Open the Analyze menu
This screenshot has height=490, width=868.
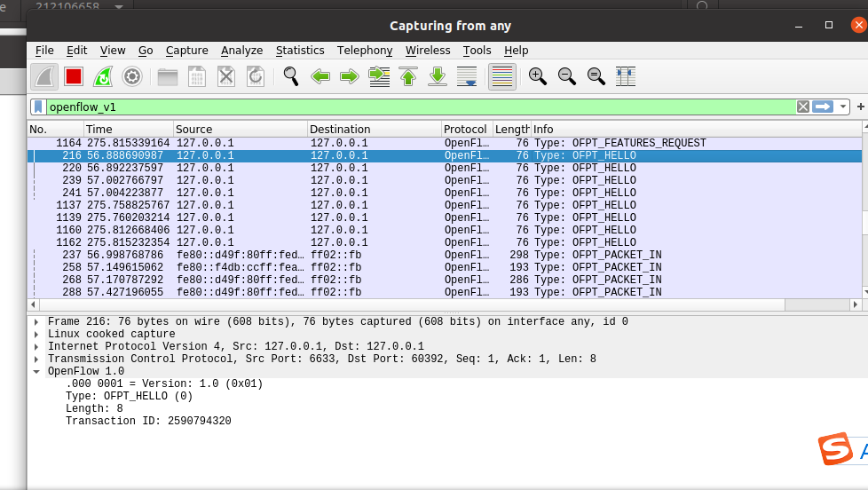click(241, 51)
